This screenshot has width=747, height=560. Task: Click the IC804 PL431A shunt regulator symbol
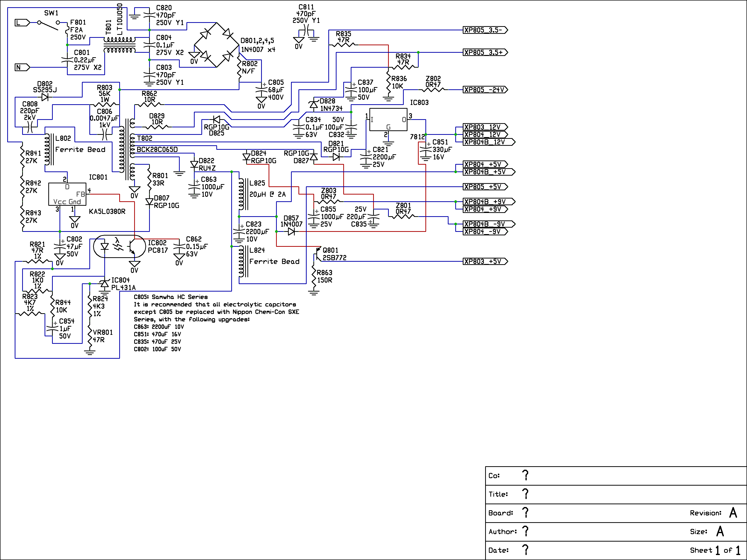click(x=105, y=284)
